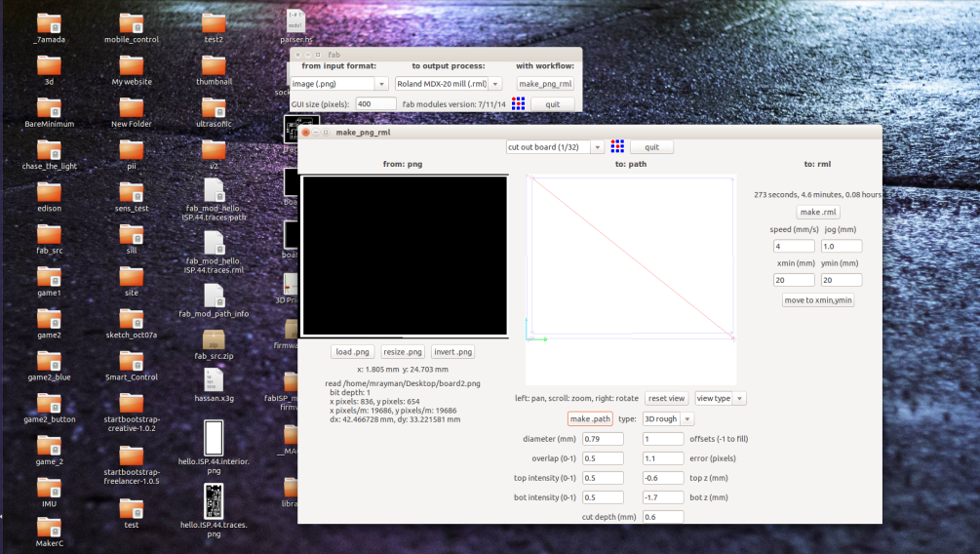This screenshot has width=980, height=554.
Task: Click the xmin (mm) field
Action: point(794,280)
